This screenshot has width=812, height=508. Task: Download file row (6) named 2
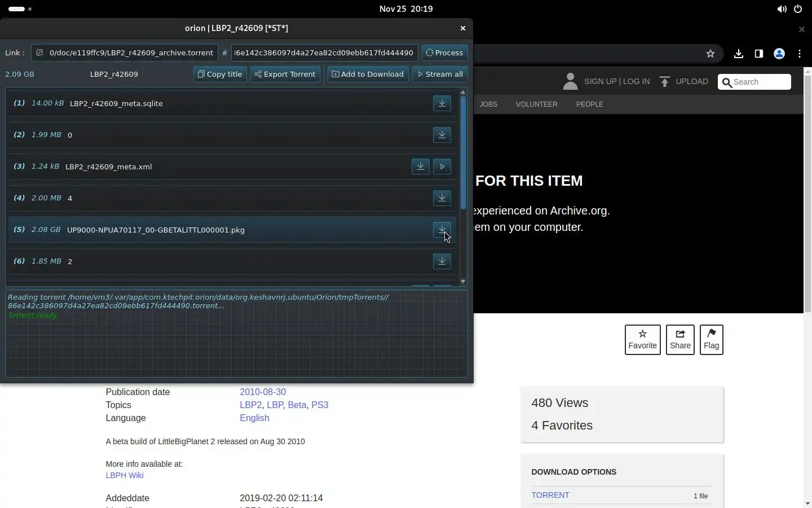[x=442, y=261]
